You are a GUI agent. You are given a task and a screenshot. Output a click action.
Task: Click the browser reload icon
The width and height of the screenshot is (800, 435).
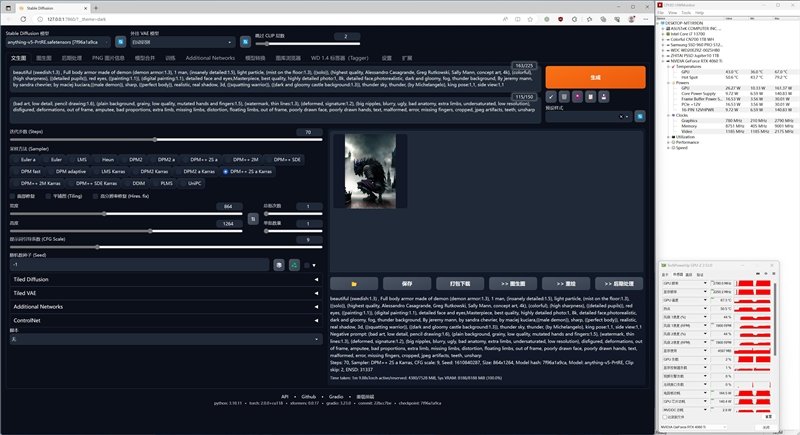tap(23, 19)
